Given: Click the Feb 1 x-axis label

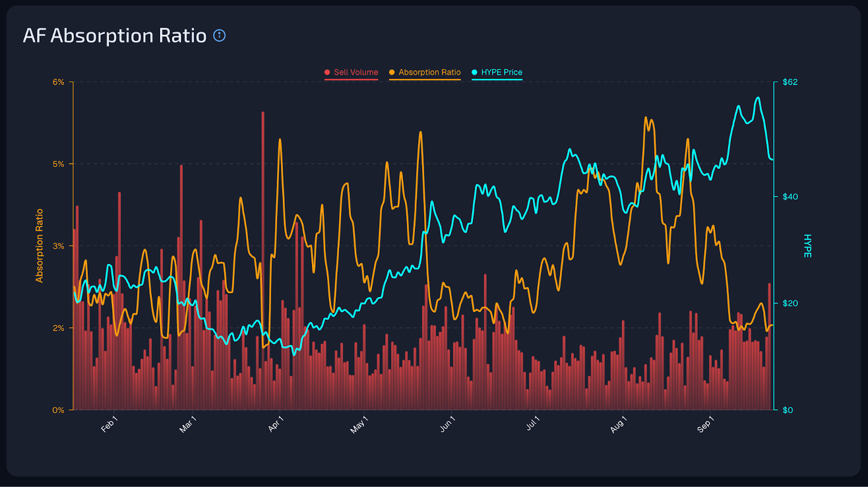Looking at the screenshot, I should pos(109,424).
